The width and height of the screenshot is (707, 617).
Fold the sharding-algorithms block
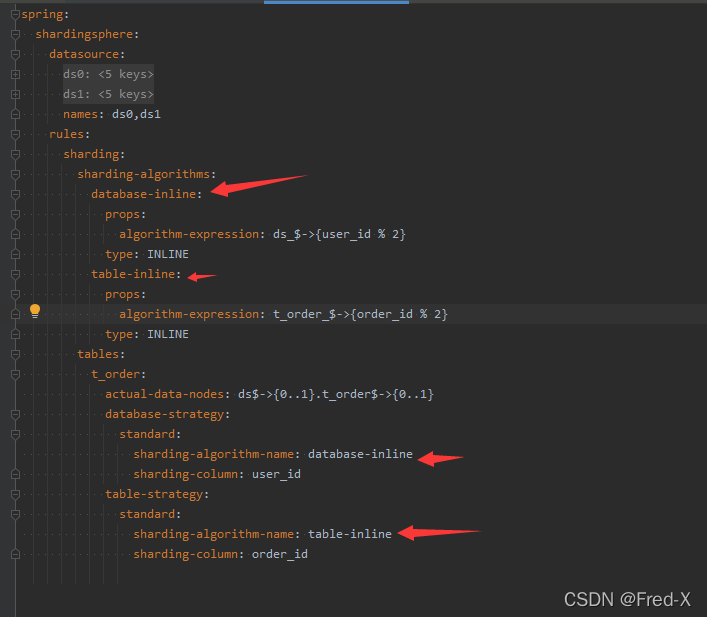(15, 174)
